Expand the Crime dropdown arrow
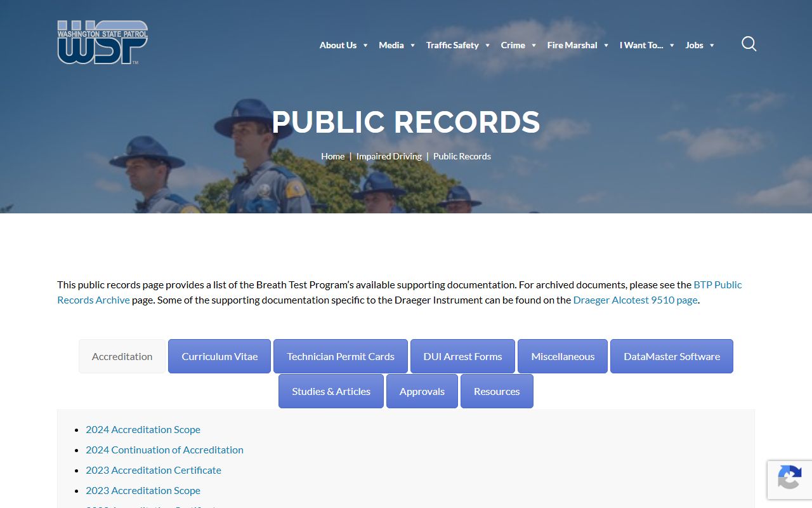 [534, 45]
